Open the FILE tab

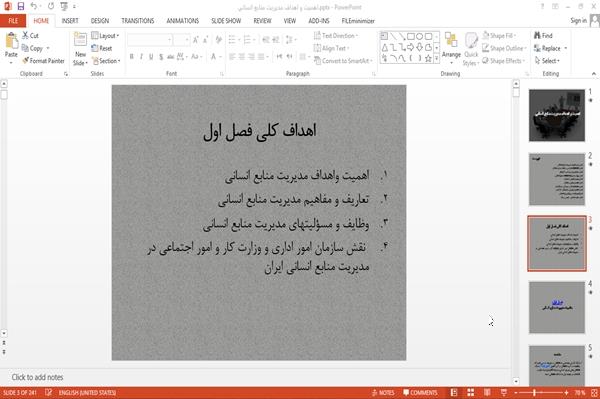(x=13, y=21)
